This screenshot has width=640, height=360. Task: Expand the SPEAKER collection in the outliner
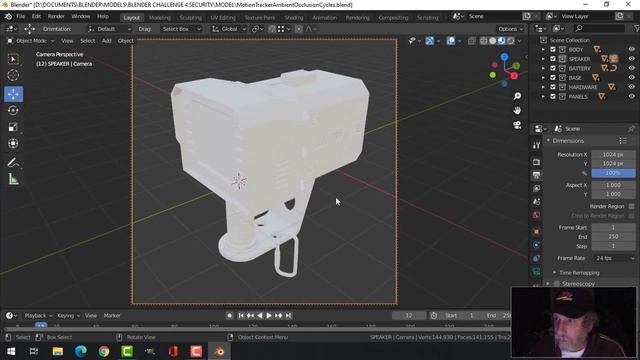pyautogui.click(x=543, y=59)
